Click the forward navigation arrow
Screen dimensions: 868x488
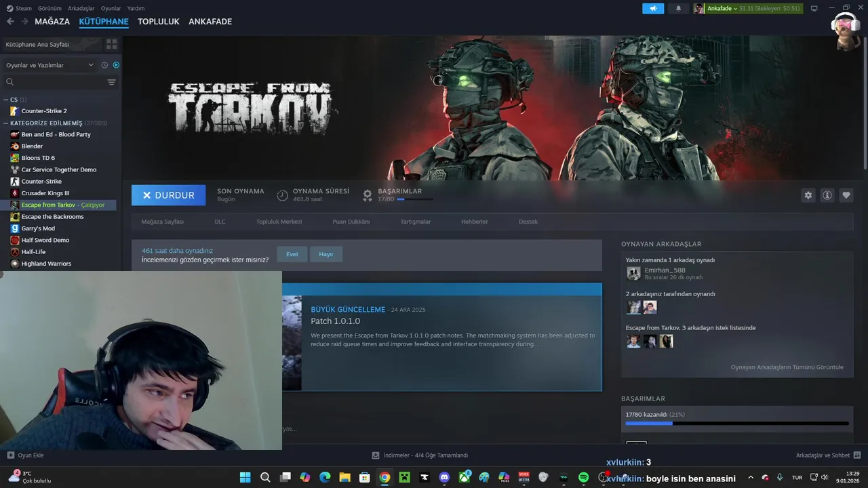tap(24, 22)
